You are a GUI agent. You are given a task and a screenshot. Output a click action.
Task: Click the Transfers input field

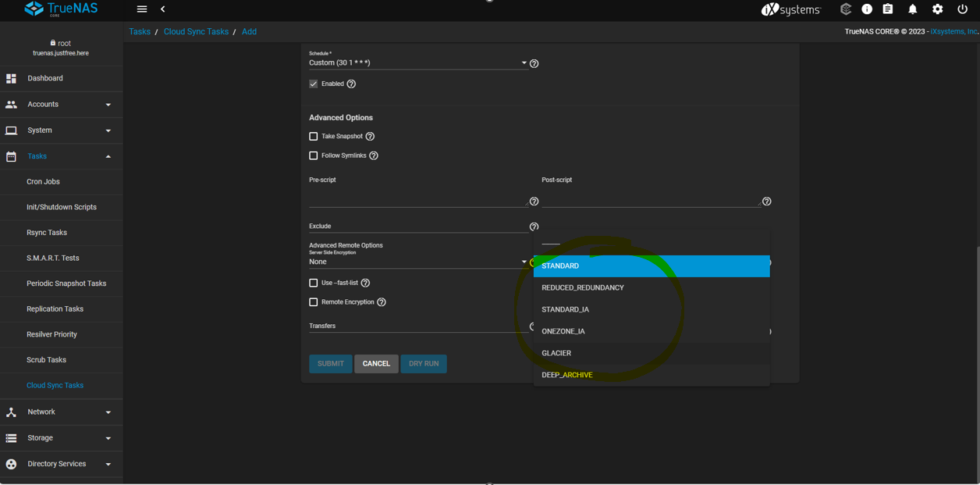coord(417,326)
